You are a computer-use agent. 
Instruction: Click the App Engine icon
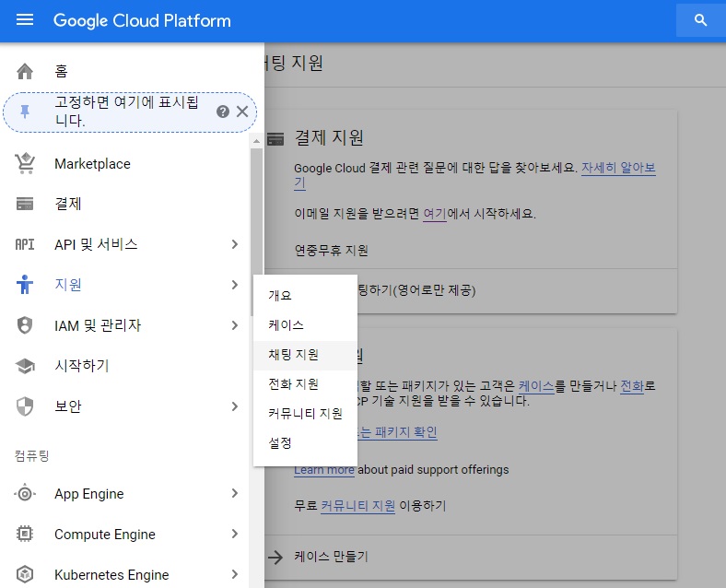[25, 494]
